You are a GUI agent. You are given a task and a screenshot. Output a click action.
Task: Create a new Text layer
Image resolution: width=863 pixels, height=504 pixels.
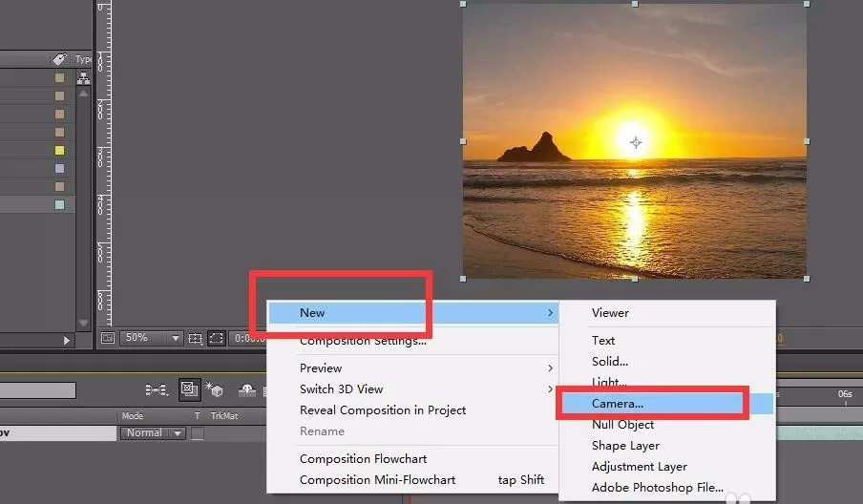coord(667,341)
